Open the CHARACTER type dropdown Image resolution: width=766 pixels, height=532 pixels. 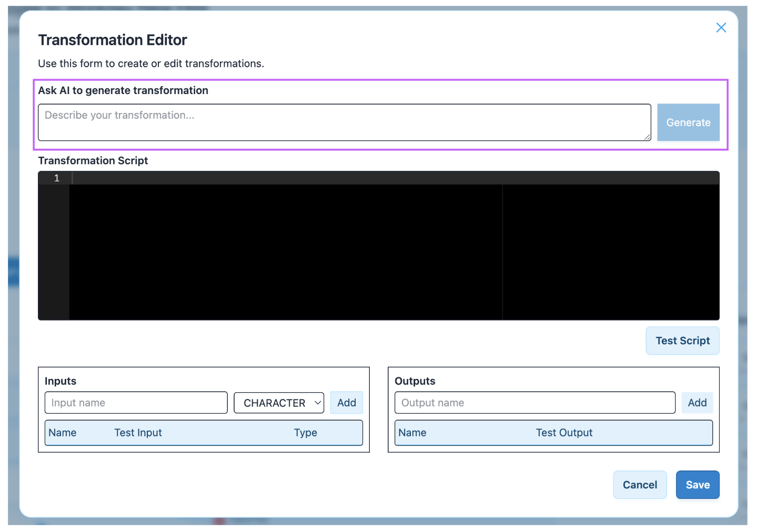coord(279,403)
